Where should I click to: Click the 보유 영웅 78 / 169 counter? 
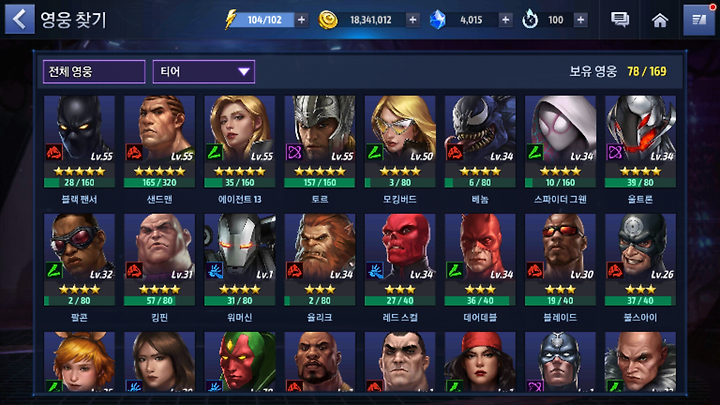(x=618, y=72)
